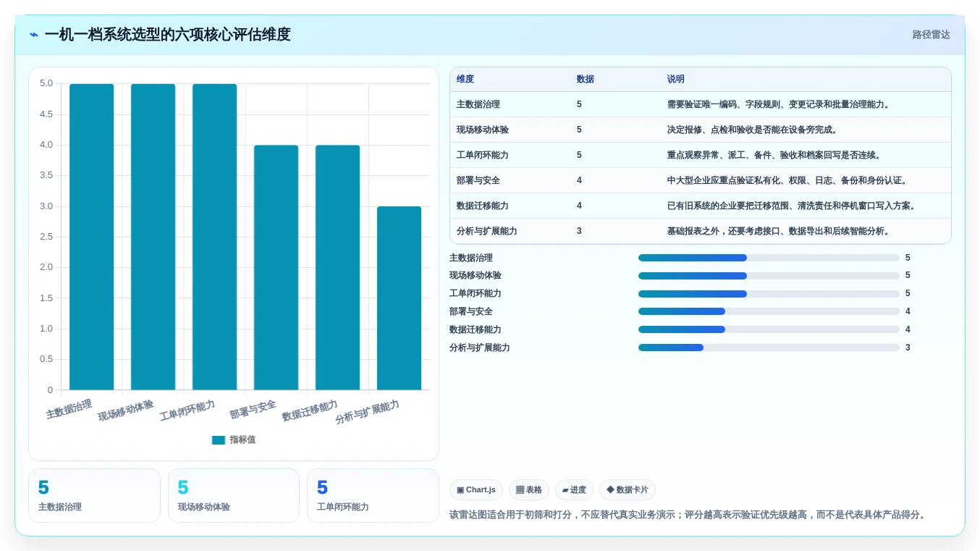Click the 2.5 y-axis tick label
The width and height of the screenshot is (980, 551).
tap(46, 237)
